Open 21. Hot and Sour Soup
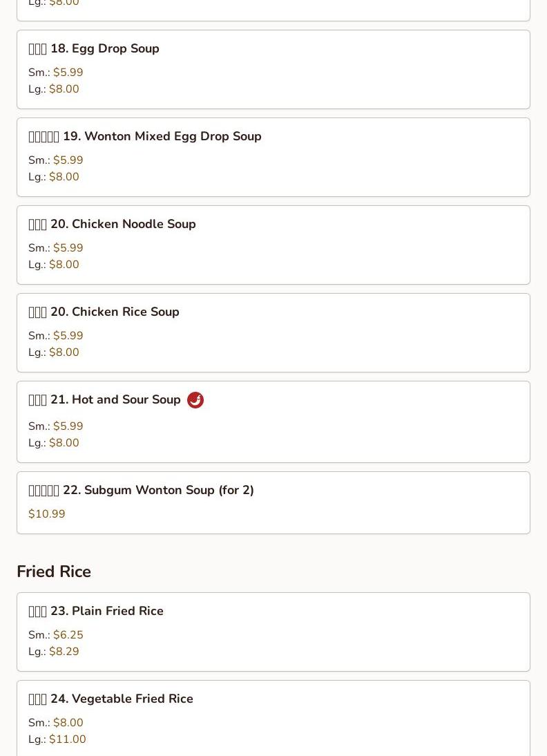Viewport: 547px width, 756px height. 273,422
